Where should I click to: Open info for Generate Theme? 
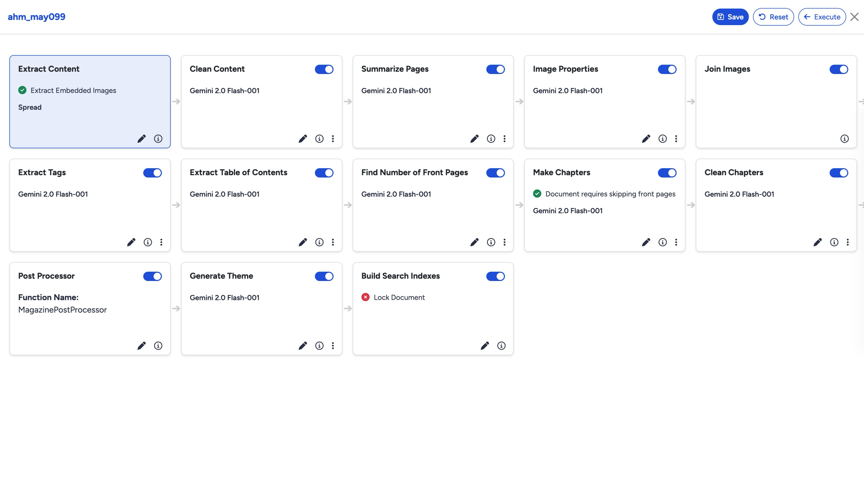coord(319,345)
